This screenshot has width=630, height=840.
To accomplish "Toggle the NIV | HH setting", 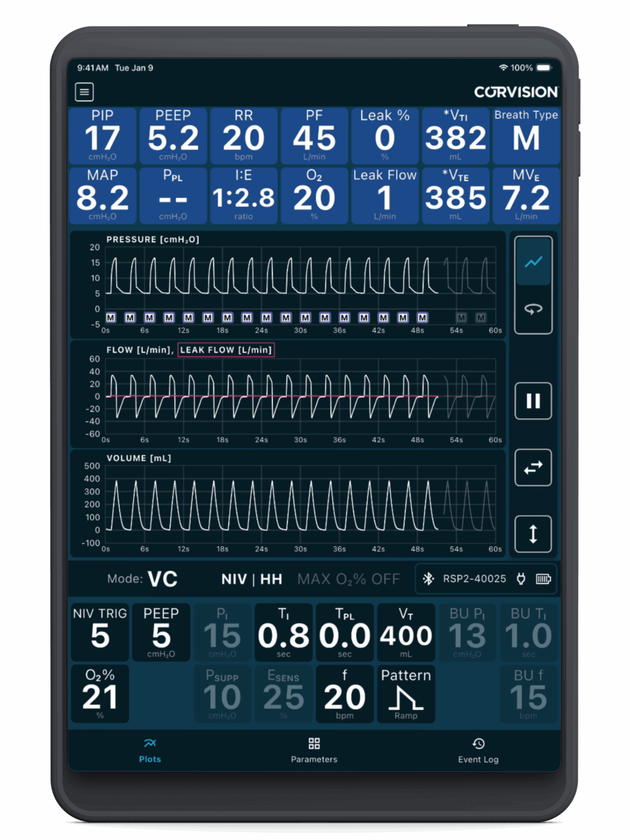I will pos(252,579).
